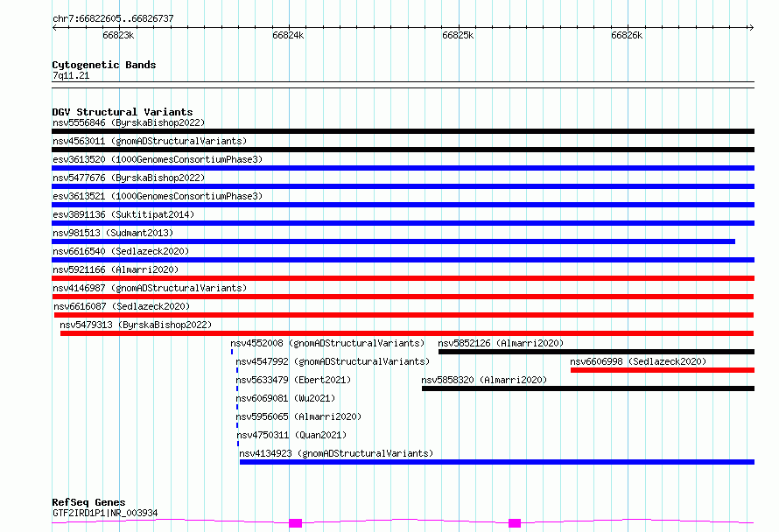
Task: Click the black bar beneath nsv5858320
Action: (588, 388)
